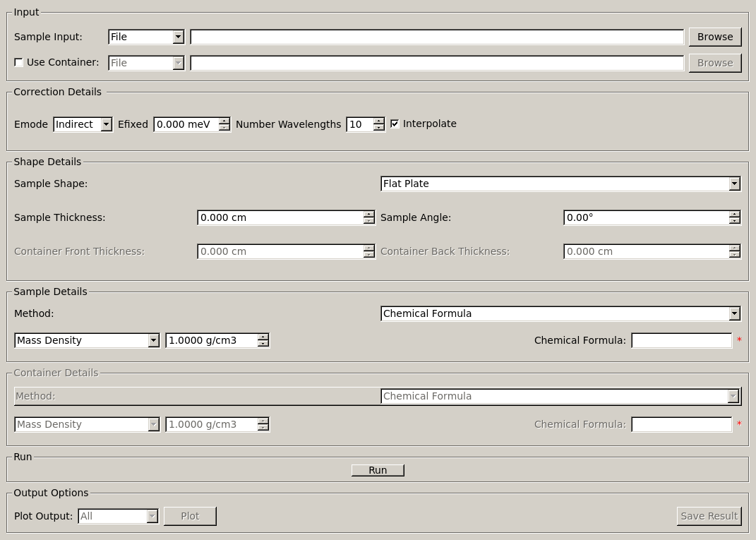Open the Sample Input type dropdown

146,37
